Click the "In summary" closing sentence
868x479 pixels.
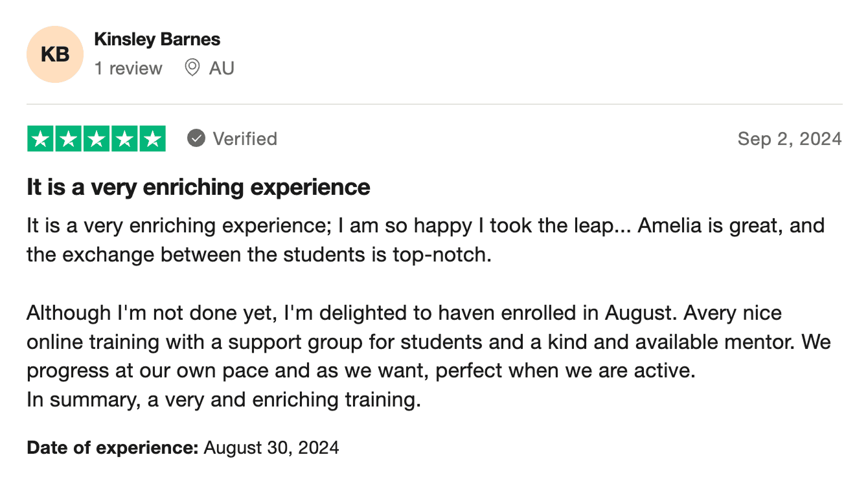click(223, 399)
